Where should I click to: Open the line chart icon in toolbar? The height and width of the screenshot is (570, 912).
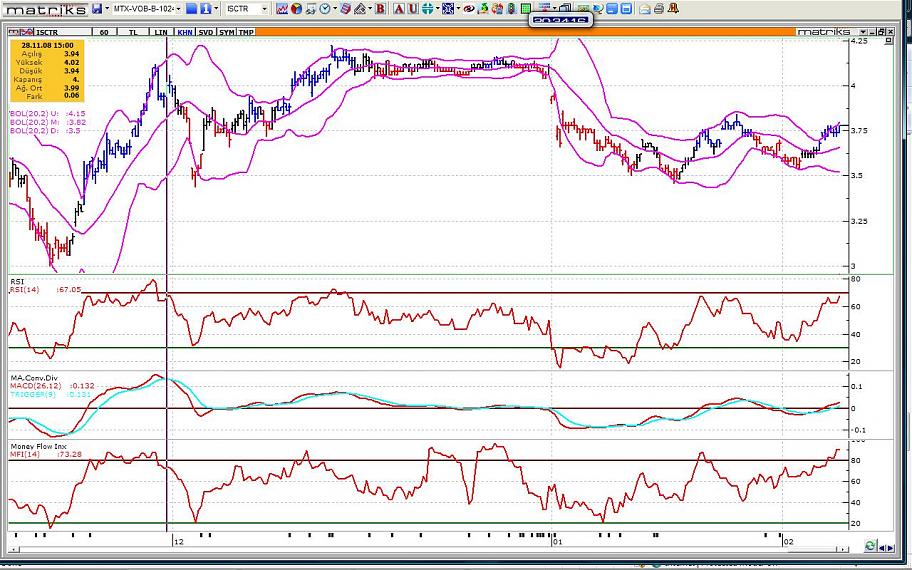tap(283, 8)
